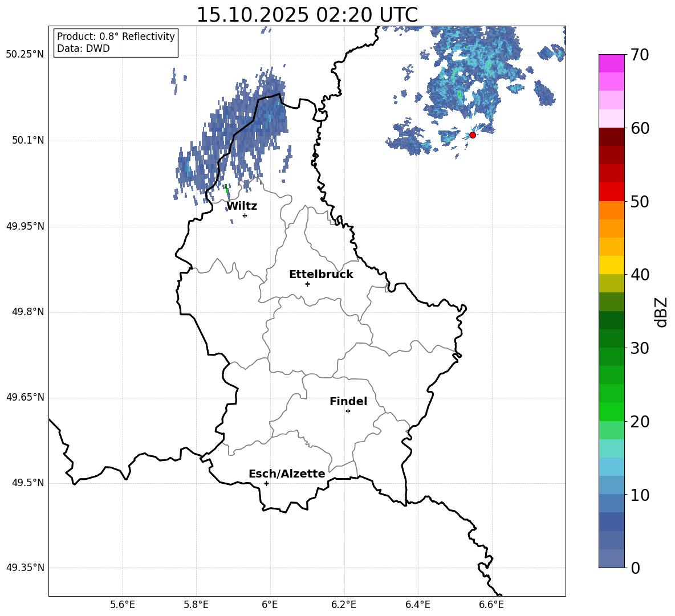The image size is (675, 616).
Task: Click the 'dBZ' colorbar axis label
Action: (x=661, y=312)
